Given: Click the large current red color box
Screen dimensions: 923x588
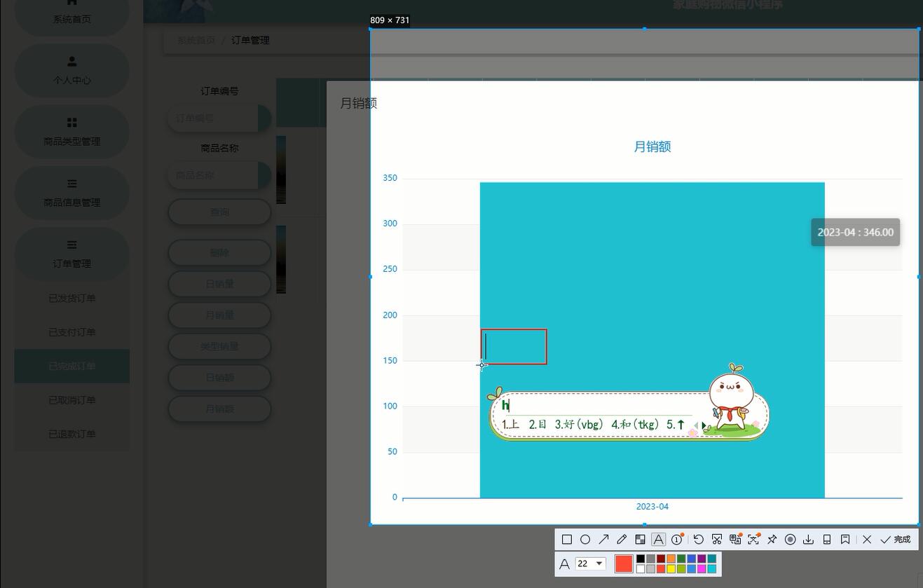Looking at the screenshot, I should [624, 563].
